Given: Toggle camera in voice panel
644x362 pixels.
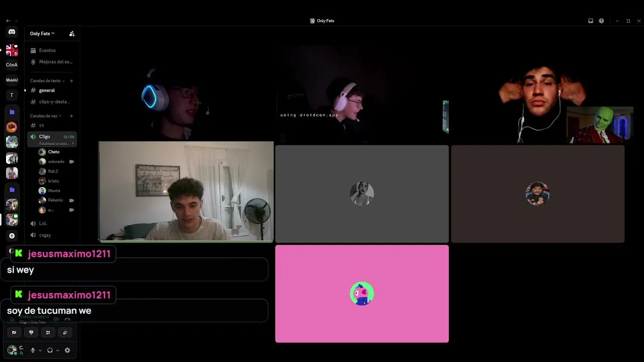Looking at the screenshot, I should (x=14, y=332).
